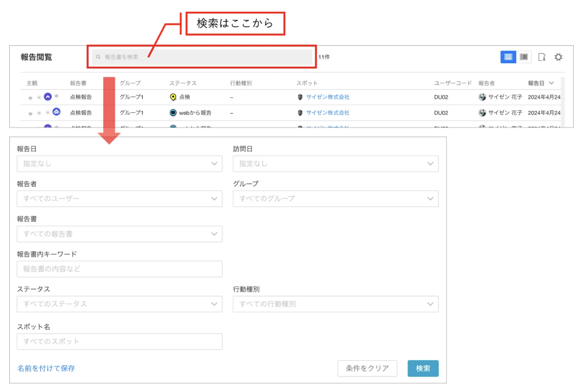Select single-up rating in webから報告 row
583x392 pixels.
(x=48, y=112)
